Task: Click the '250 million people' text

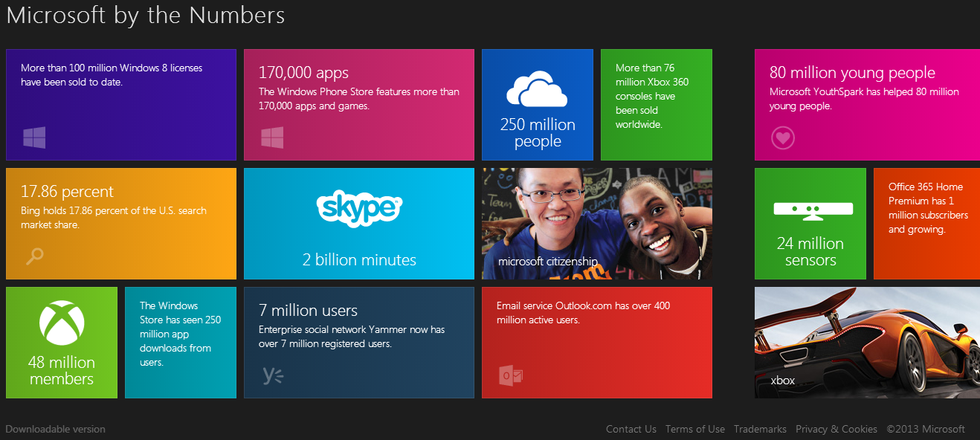Action: (538, 133)
